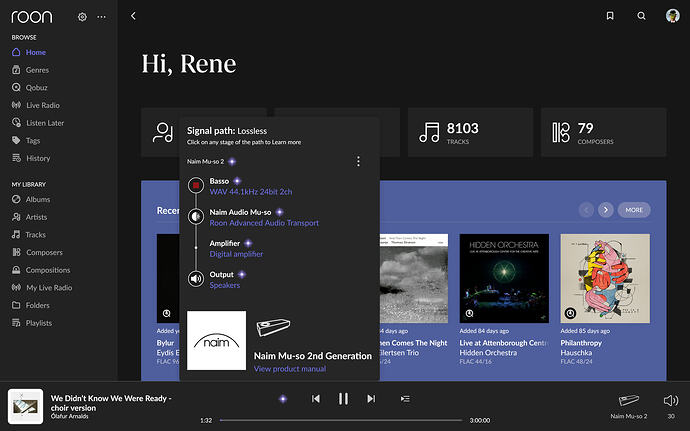Click Hauschka artist name

coord(576,353)
